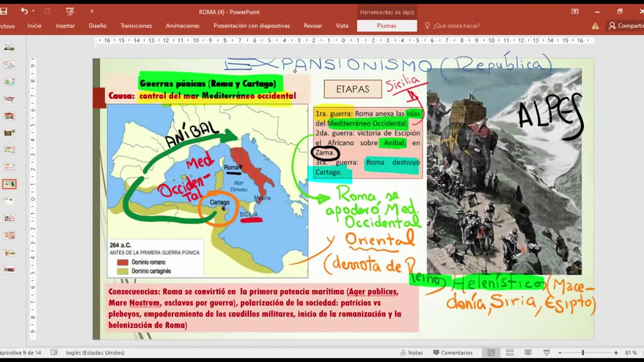This screenshot has height=362, width=644.
Task: Open the Vista tab
Action: coord(342,26)
